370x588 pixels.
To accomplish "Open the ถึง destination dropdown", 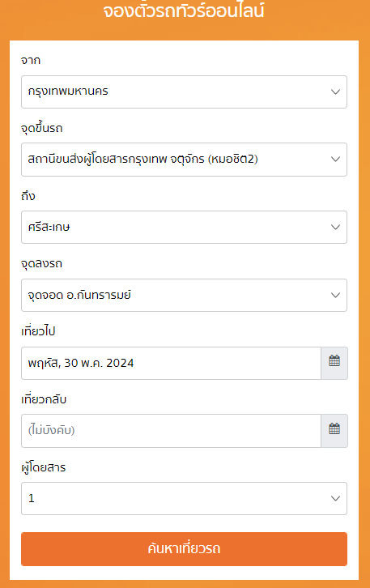I will (184, 228).
